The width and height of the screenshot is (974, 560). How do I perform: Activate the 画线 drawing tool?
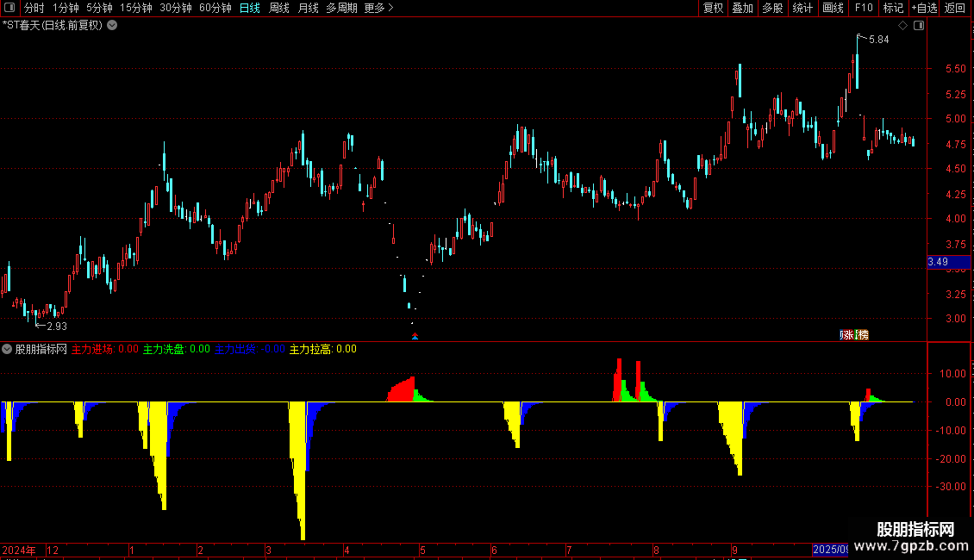click(833, 8)
